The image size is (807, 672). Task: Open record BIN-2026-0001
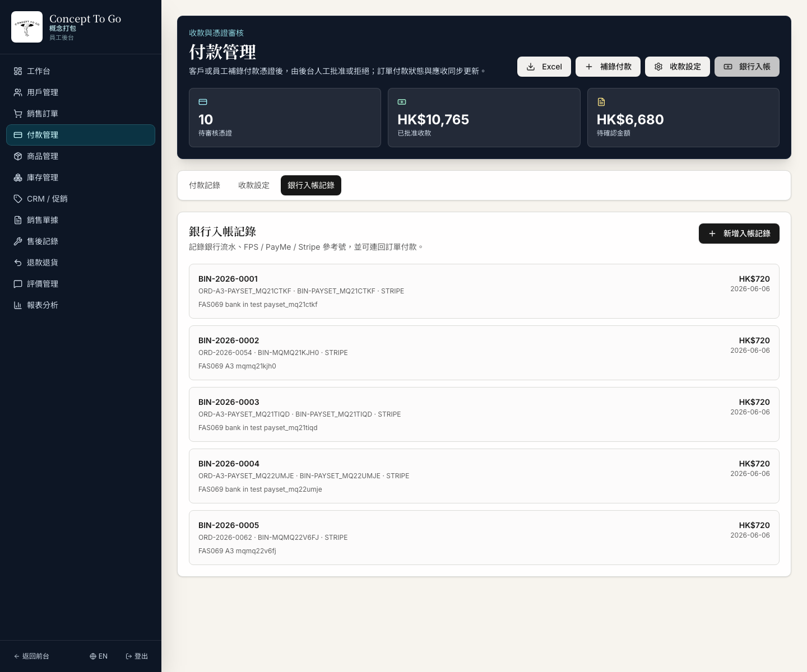pyautogui.click(x=484, y=291)
